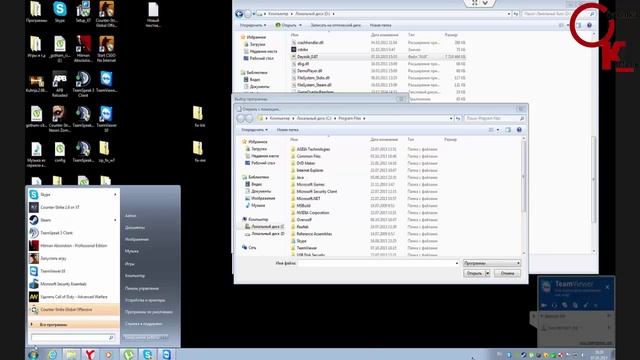This screenshot has width=640, height=360.
Task: Select the APB Reloaded desktop icon
Action: coord(60,85)
